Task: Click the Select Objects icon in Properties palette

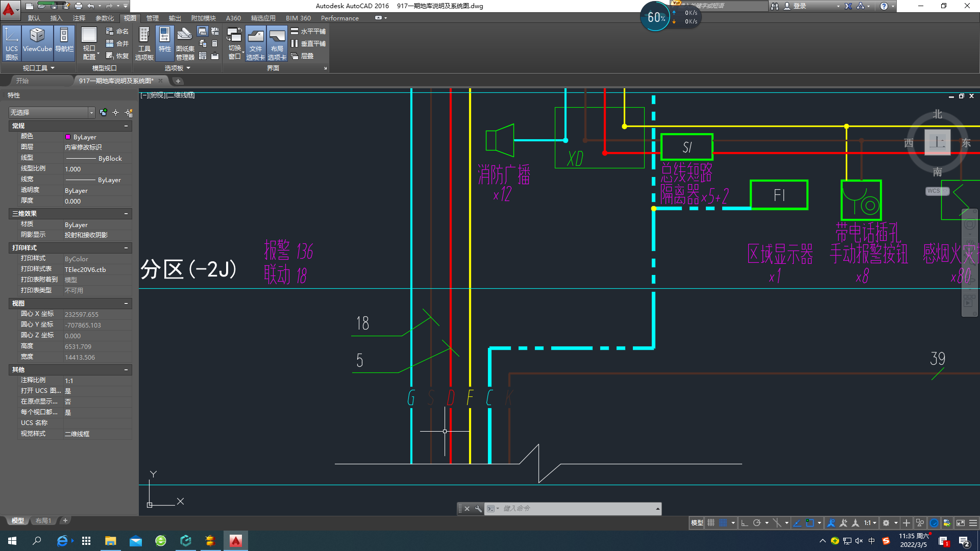Action: pyautogui.click(x=116, y=112)
